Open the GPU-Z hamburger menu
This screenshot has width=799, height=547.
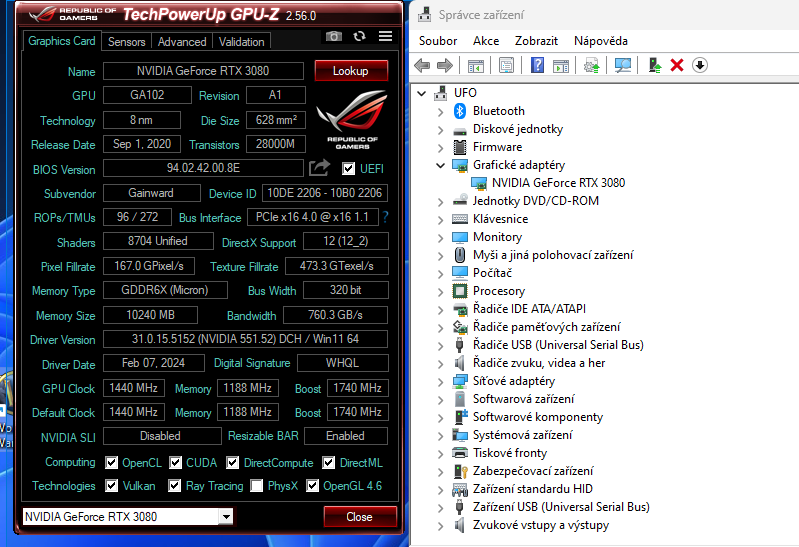[386, 36]
